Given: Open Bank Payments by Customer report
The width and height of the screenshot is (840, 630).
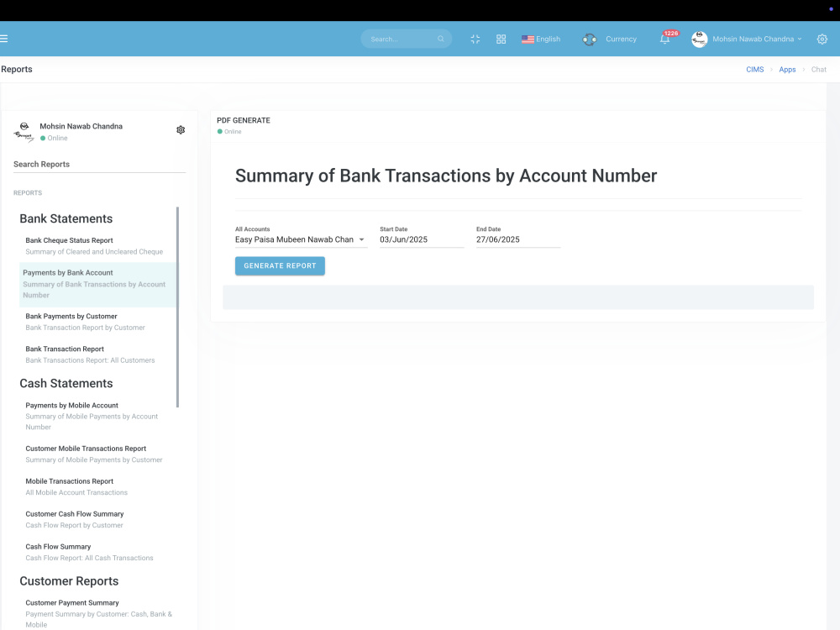Looking at the screenshot, I should coord(97,322).
